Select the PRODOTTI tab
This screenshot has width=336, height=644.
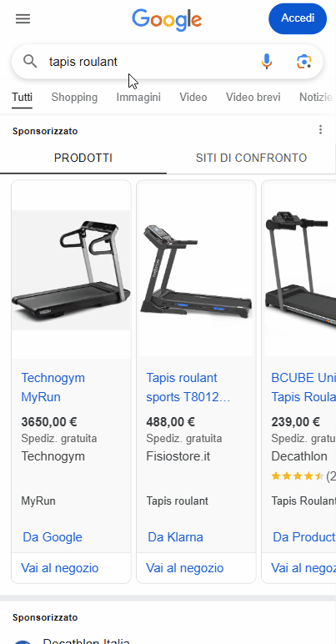(x=83, y=158)
